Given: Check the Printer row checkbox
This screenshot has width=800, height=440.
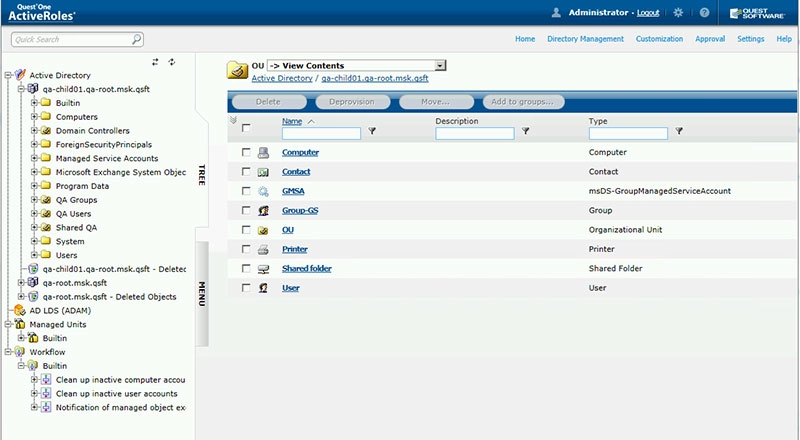Looking at the screenshot, I should coord(246,249).
